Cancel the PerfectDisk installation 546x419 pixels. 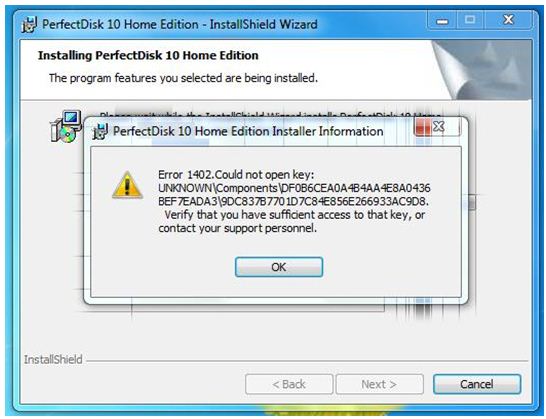(x=477, y=384)
